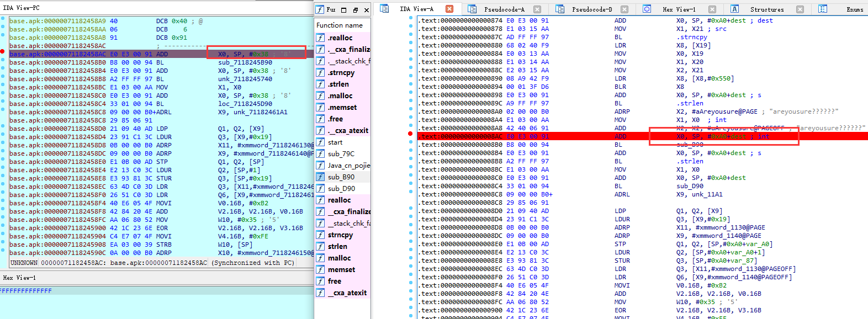Open the Structures tab
The width and height of the screenshot is (868, 319).
point(766,9)
